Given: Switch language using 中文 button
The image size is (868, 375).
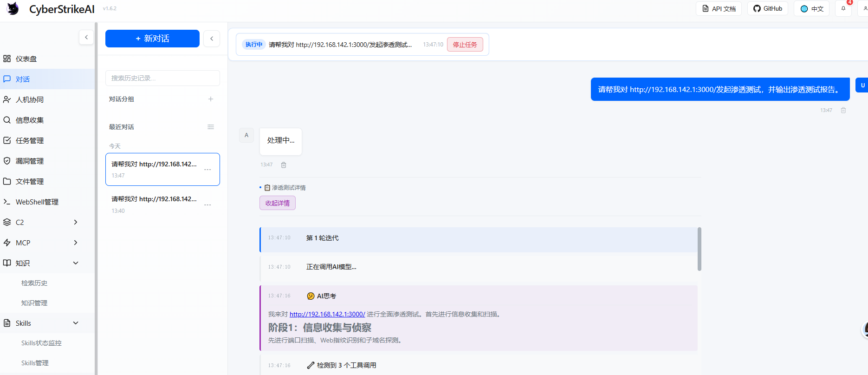Looking at the screenshot, I should [x=811, y=8].
